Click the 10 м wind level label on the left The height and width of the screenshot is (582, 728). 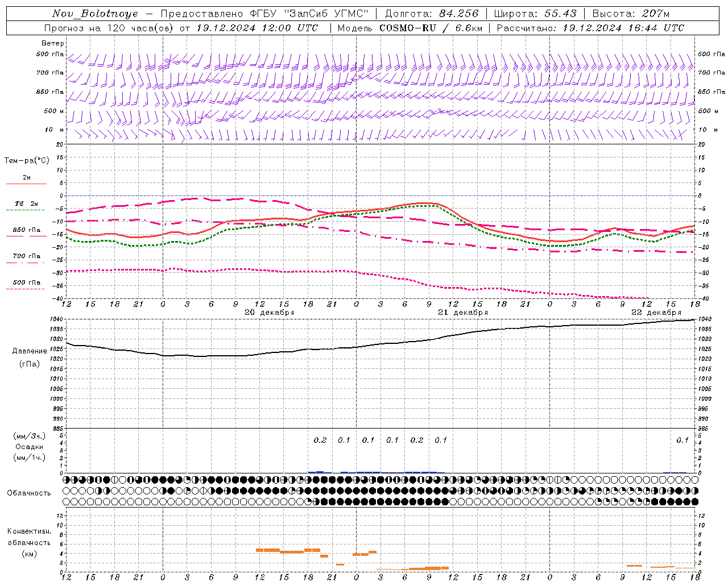tap(54, 130)
